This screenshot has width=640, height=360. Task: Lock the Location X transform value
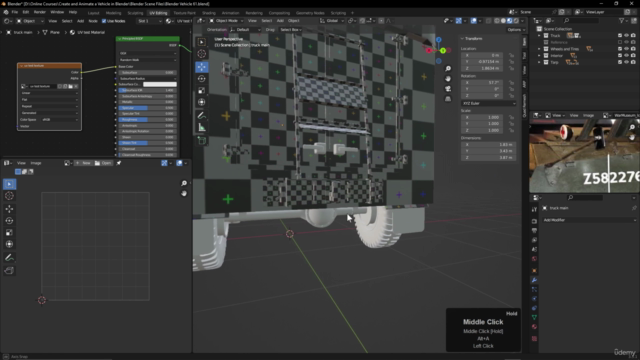point(511,55)
